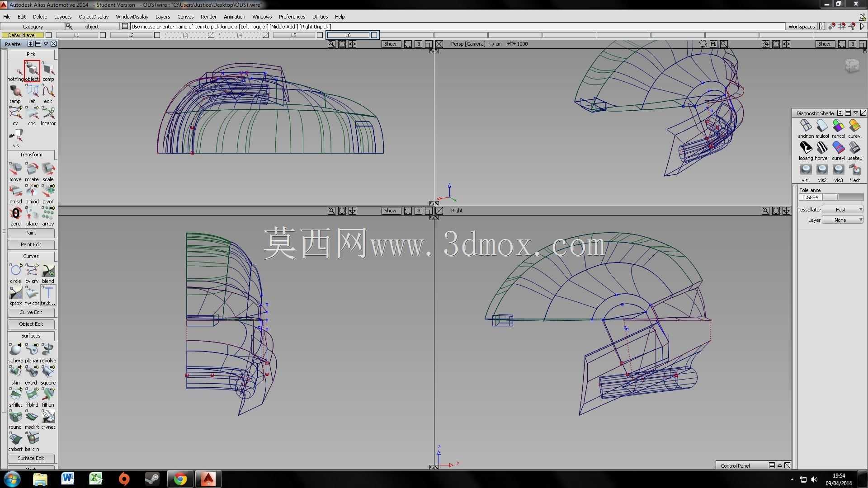Select the Pick object tool
Screen dimensions: 868x488
tap(32, 71)
